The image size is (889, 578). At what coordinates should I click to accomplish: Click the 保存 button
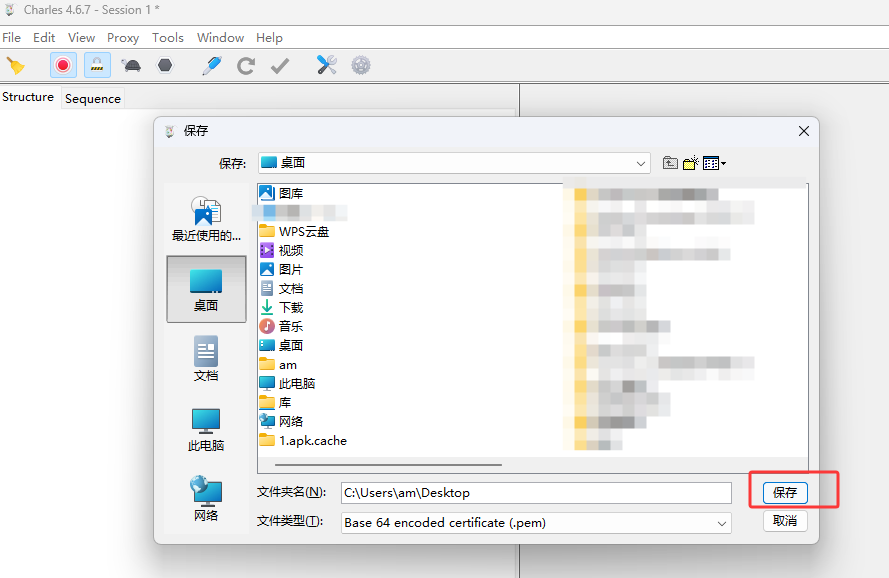pyautogui.click(x=785, y=492)
